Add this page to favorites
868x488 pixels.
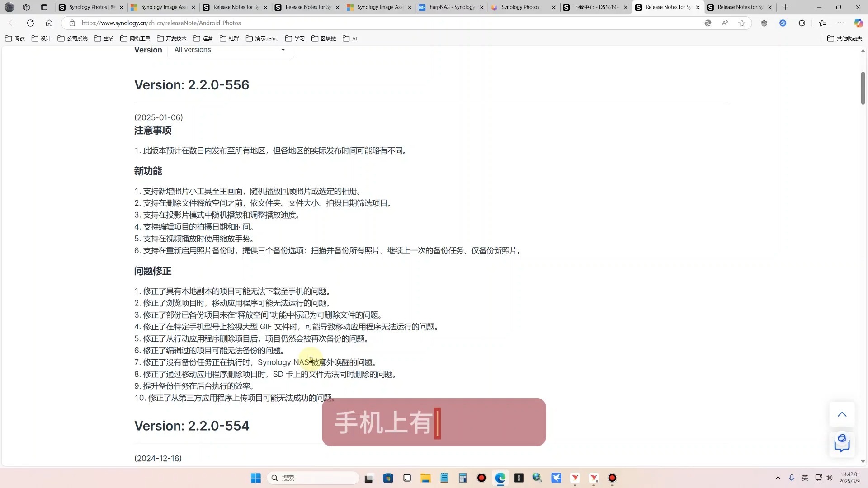pos(741,23)
